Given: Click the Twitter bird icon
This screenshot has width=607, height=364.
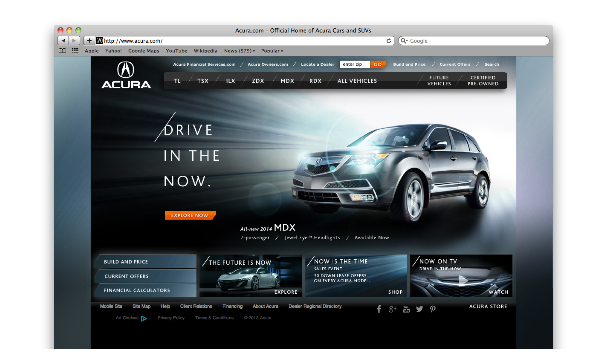Looking at the screenshot, I should click(419, 309).
